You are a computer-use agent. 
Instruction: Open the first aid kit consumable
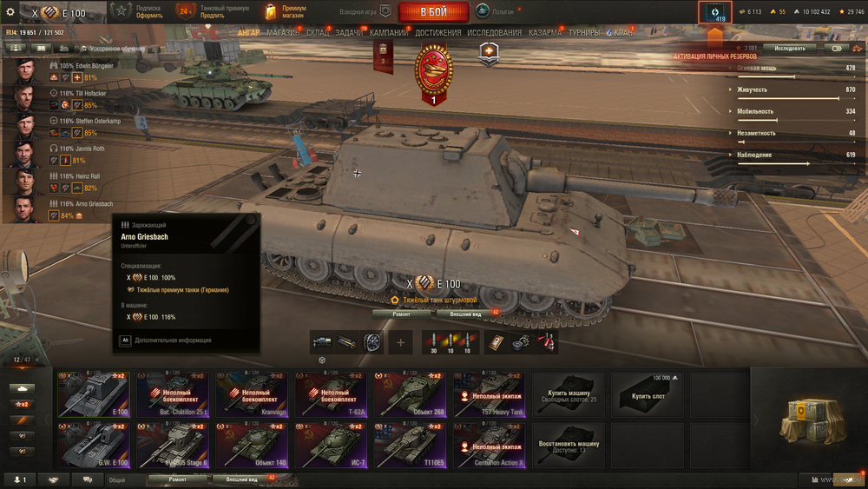(x=496, y=342)
